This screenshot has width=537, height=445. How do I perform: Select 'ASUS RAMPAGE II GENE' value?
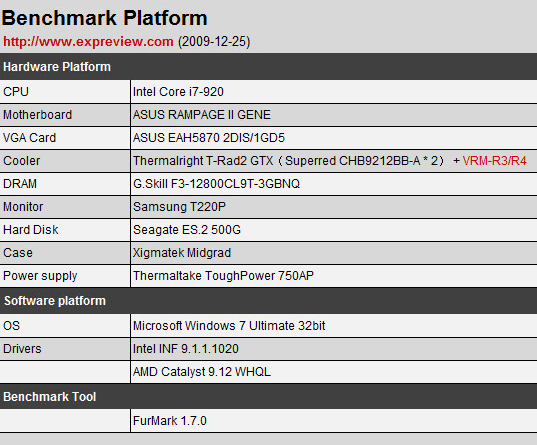202,115
